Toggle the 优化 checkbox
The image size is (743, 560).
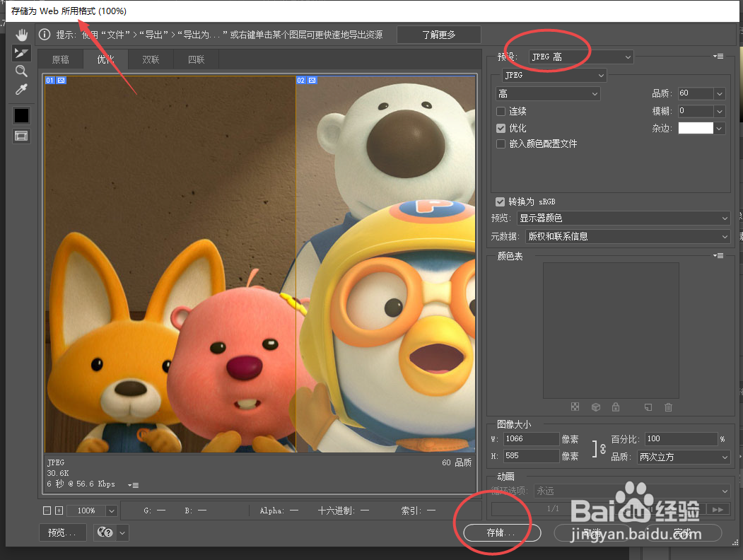coord(501,129)
